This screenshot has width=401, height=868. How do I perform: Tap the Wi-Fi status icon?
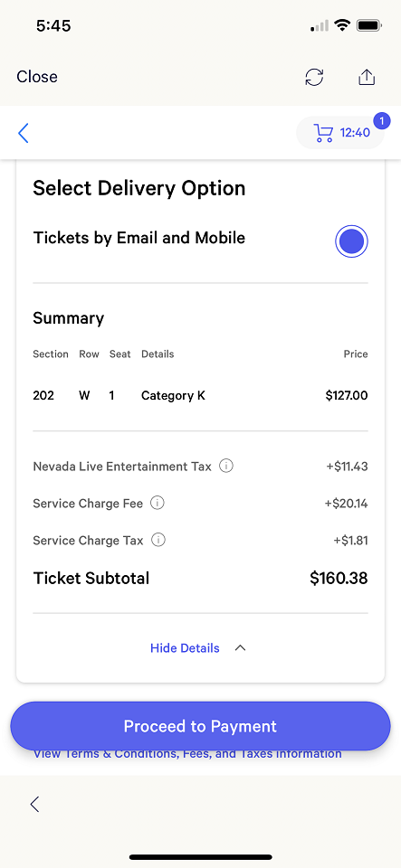tap(342, 25)
